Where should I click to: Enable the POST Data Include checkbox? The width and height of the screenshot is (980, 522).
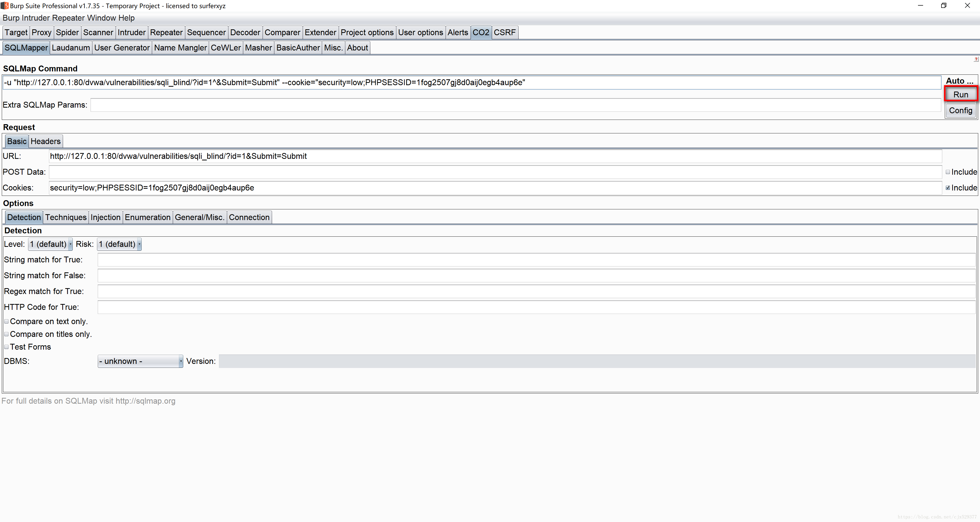pos(948,172)
